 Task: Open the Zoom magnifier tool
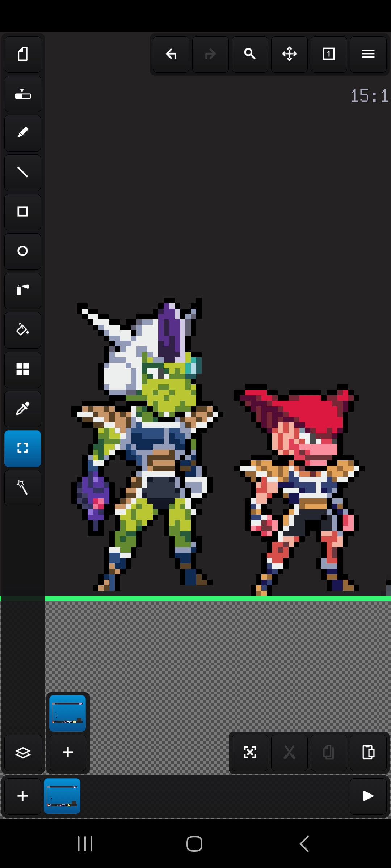tap(250, 54)
